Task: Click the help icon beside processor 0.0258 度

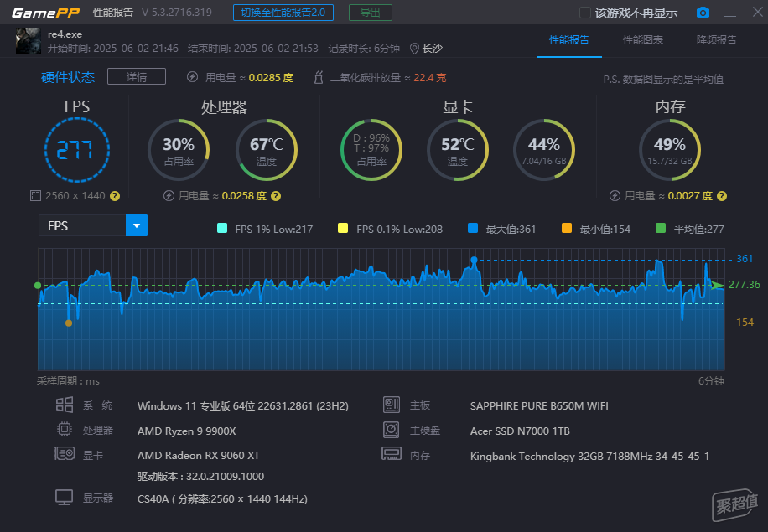Action: point(276,196)
